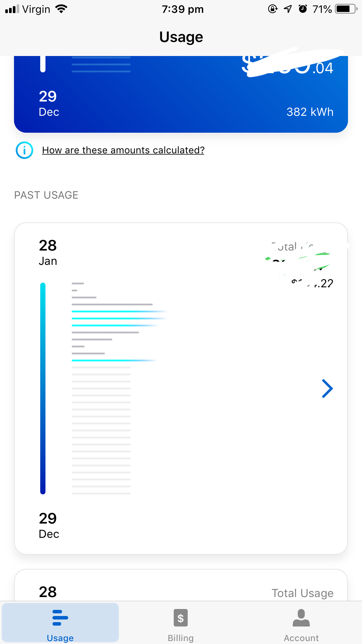362x644 pixels.
Task: Open the Billing dollar icon
Action: click(x=180, y=617)
